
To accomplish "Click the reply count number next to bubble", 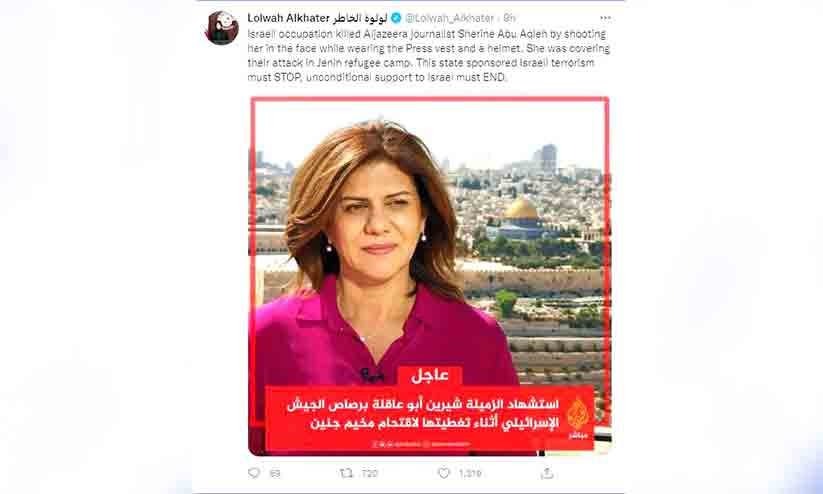I will pyautogui.click(x=275, y=474).
